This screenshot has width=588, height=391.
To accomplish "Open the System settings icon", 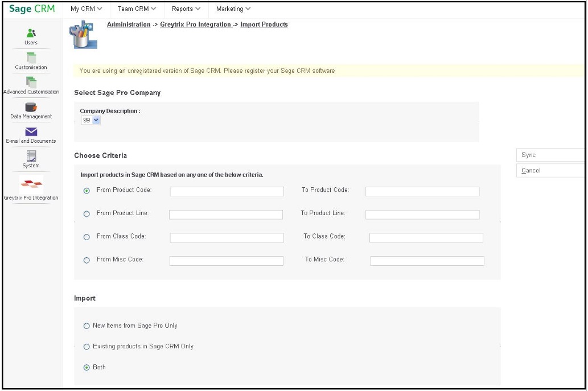I will 31,156.
